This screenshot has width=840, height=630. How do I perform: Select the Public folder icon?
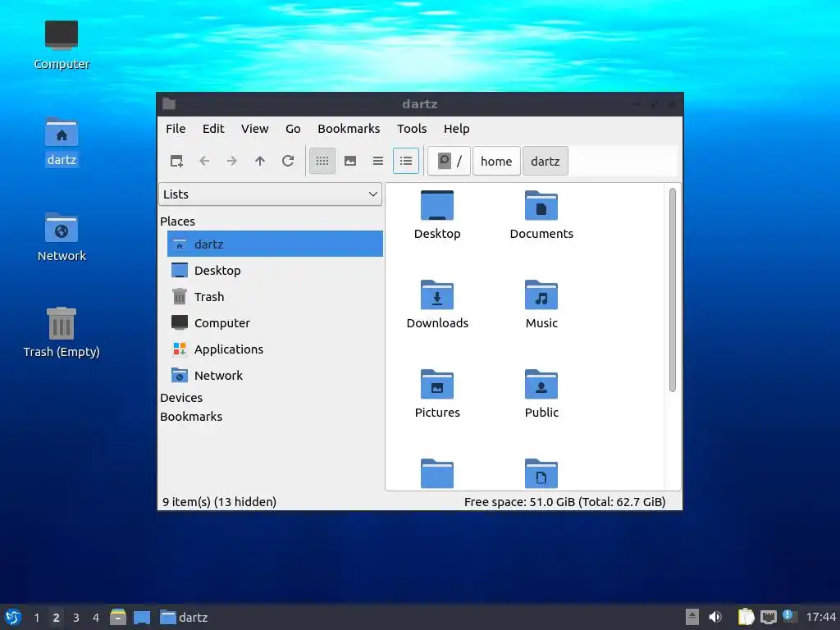(541, 385)
